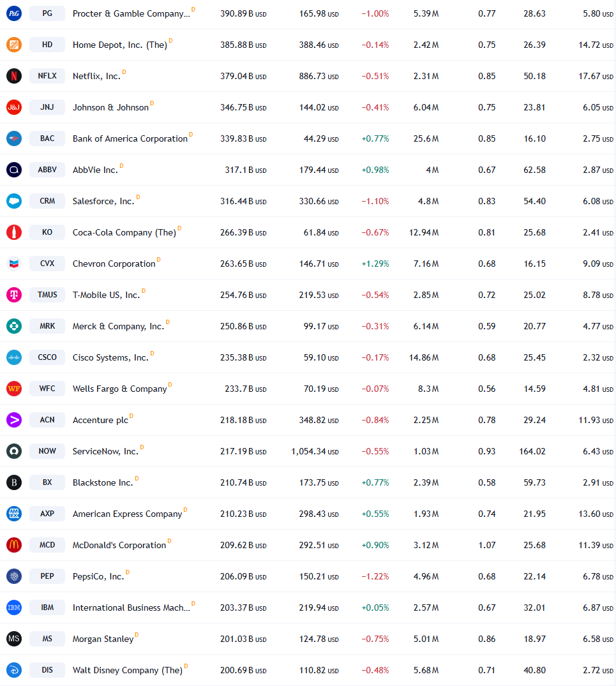
Task: Click the delayed-data D marker beside Netflix, Inc.
Action: pos(124,71)
